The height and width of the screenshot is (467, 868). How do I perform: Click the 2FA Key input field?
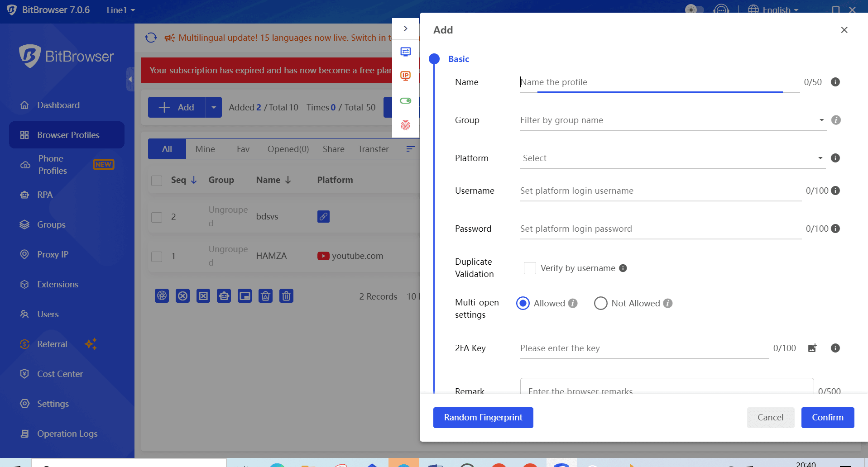(x=644, y=348)
